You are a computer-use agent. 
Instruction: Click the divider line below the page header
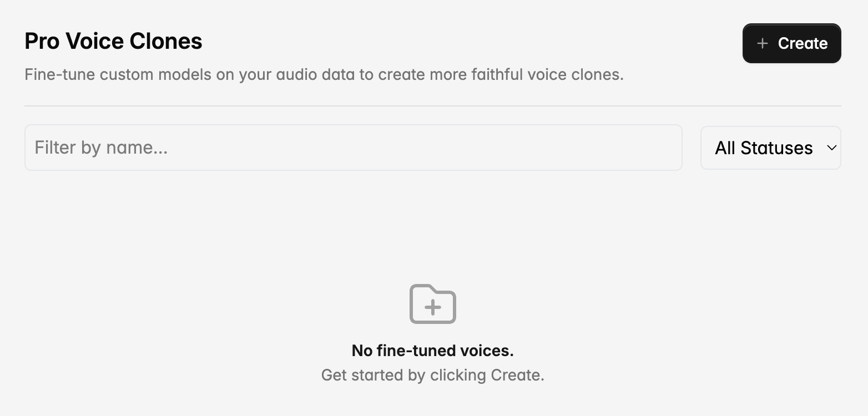click(432, 105)
